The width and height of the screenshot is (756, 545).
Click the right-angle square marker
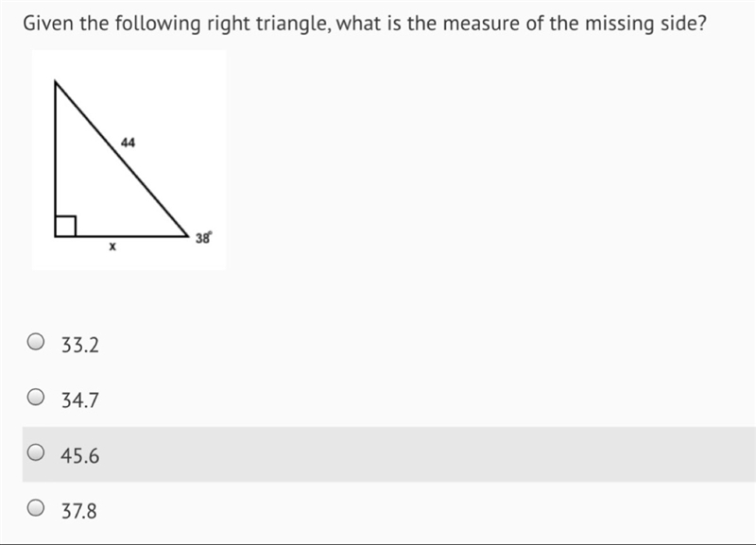point(65,227)
